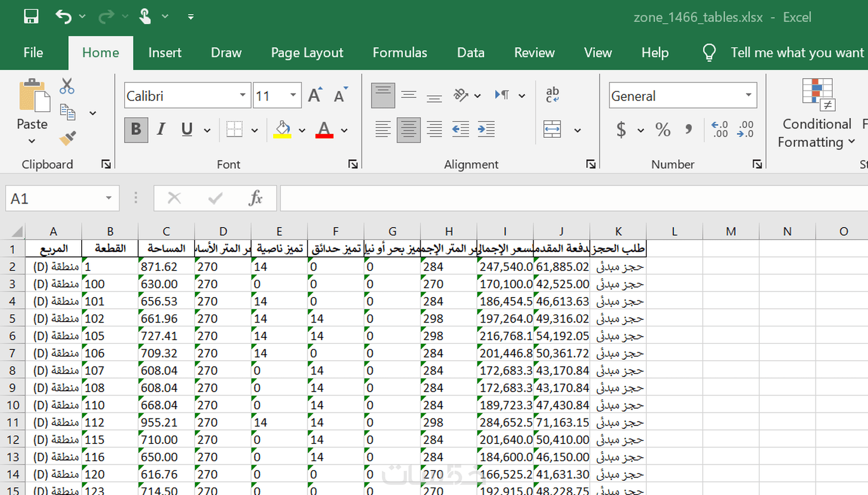Open the Calibri font name dropdown
Screen dimensions: 868x495
point(243,95)
